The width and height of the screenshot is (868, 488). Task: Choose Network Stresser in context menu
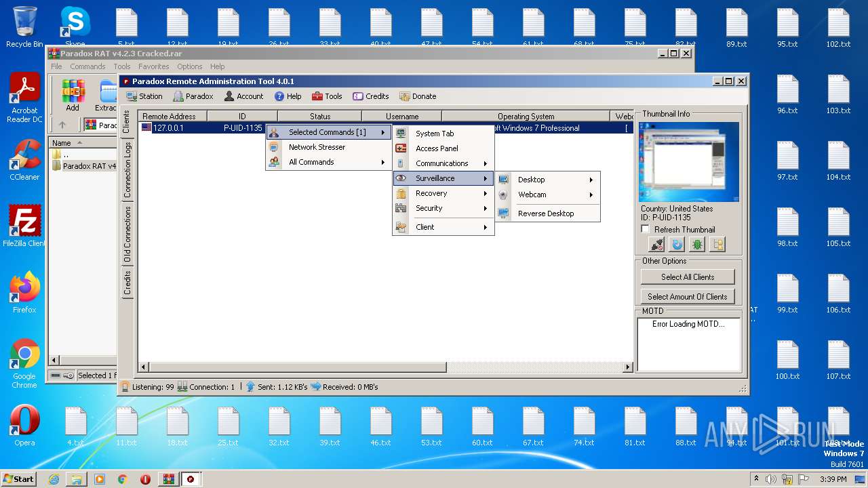(x=328, y=147)
